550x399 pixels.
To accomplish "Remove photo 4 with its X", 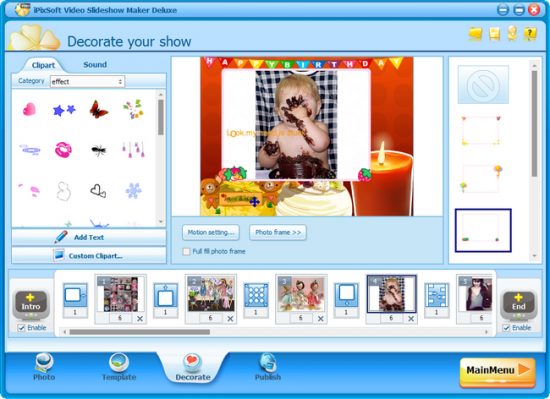I will coord(411,319).
